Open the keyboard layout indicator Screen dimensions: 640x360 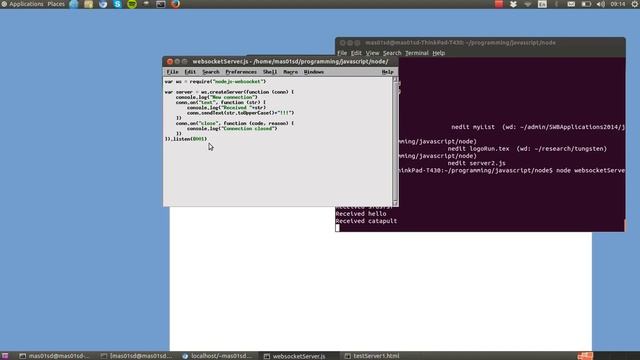click(542, 4)
